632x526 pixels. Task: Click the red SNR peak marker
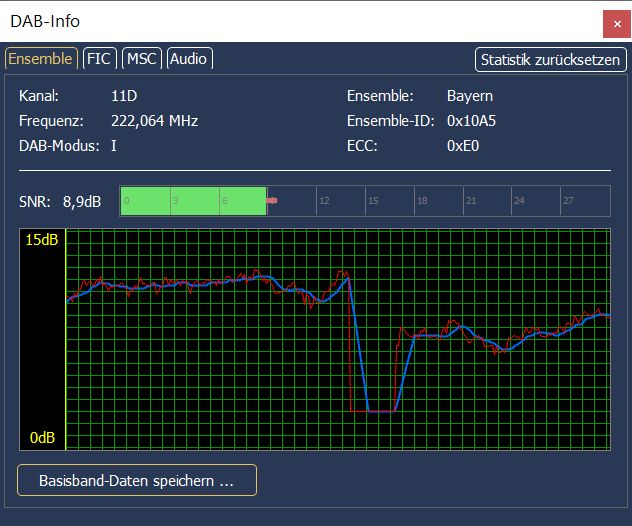pos(271,201)
